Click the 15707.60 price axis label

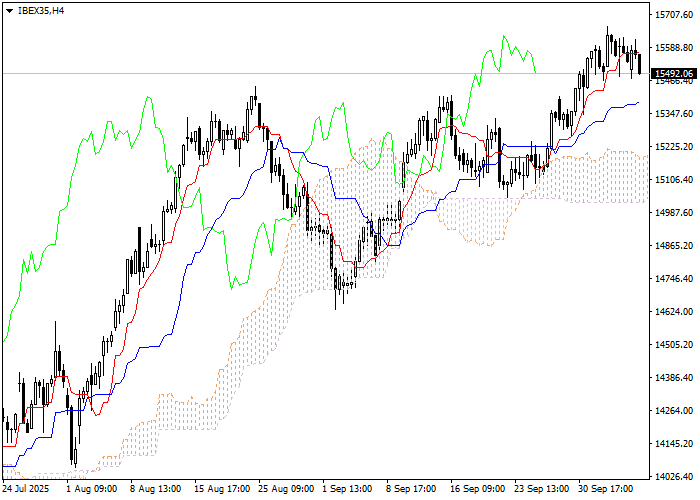(674, 15)
